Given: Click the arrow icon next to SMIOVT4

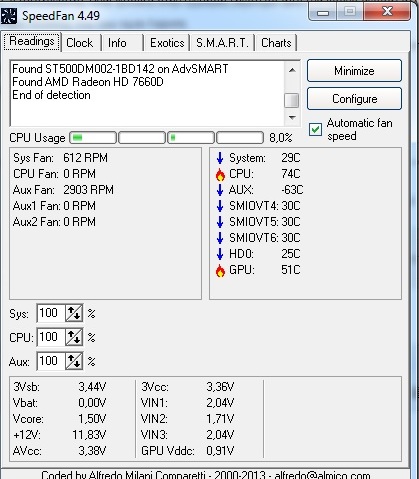Looking at the screenshot, I should [x=220, y=206].
